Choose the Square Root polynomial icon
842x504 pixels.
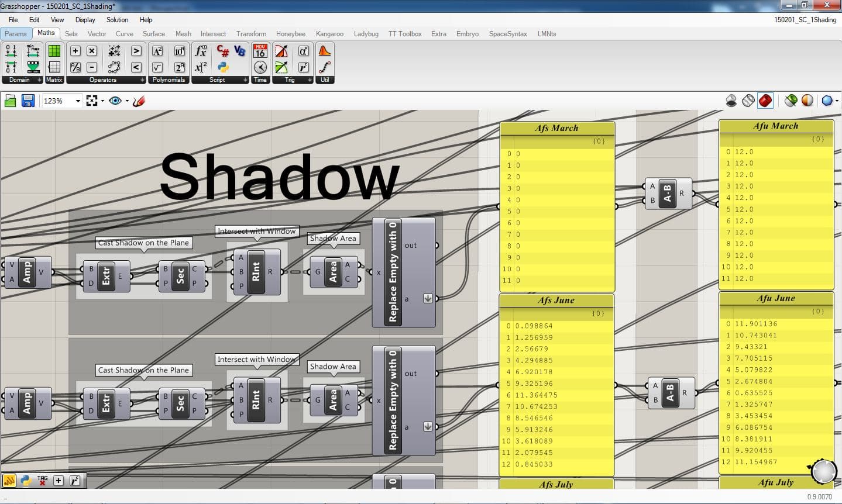[x=157, y=67]
